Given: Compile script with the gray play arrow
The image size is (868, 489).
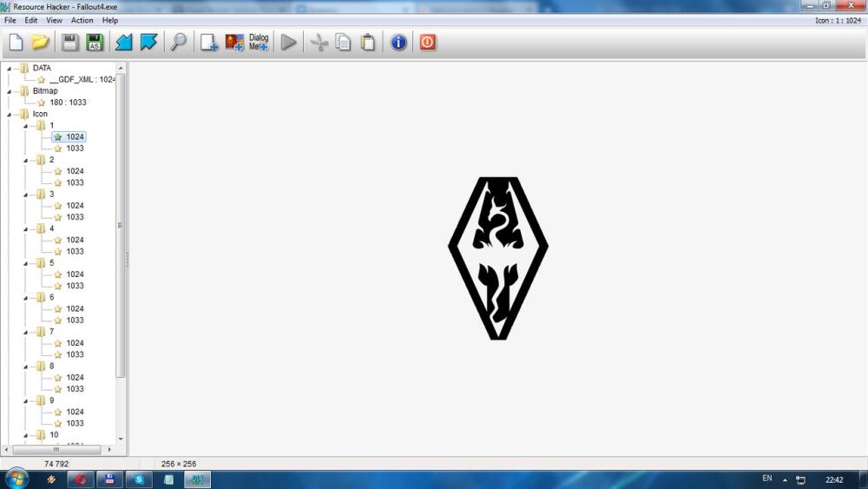Looking at the screenshot, I should point(288,42).
